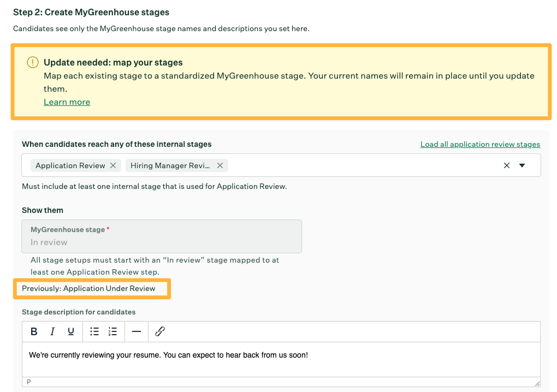
Task: Insert a hyperlink in description
Action: (160, 331)
